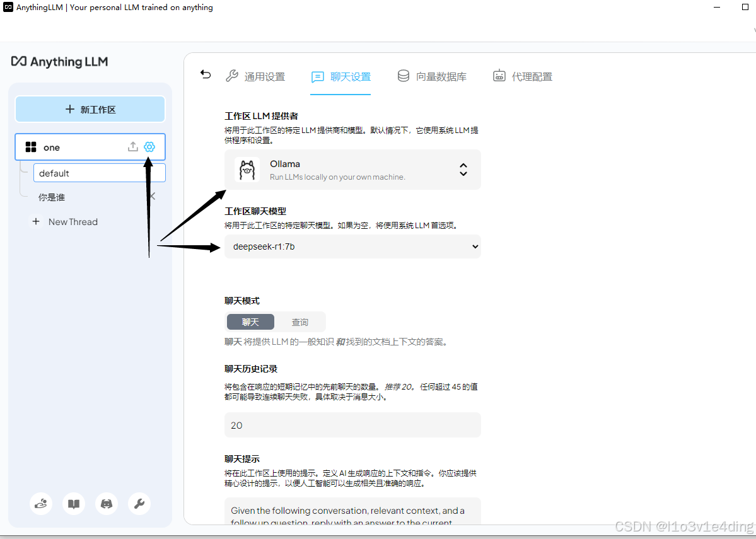Click the plus icon in 新工作区 button
756x539 pixels.
(x=70, y=109)
